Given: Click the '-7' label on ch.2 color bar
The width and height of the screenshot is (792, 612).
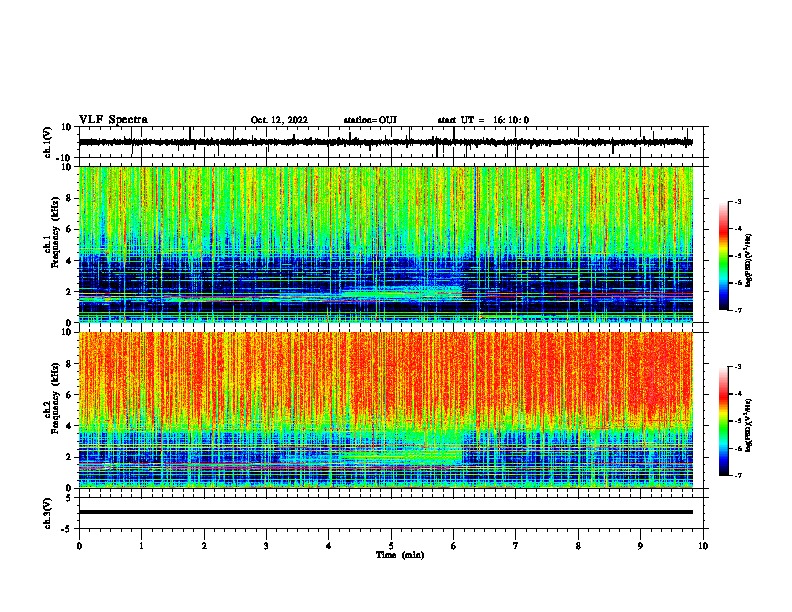Looking at the screenshot, I should 738,475.
